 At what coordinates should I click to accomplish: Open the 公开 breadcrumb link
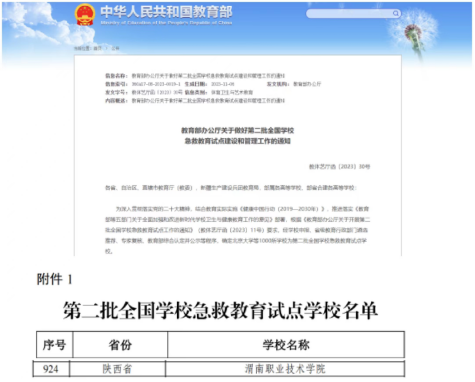point(115,48)
